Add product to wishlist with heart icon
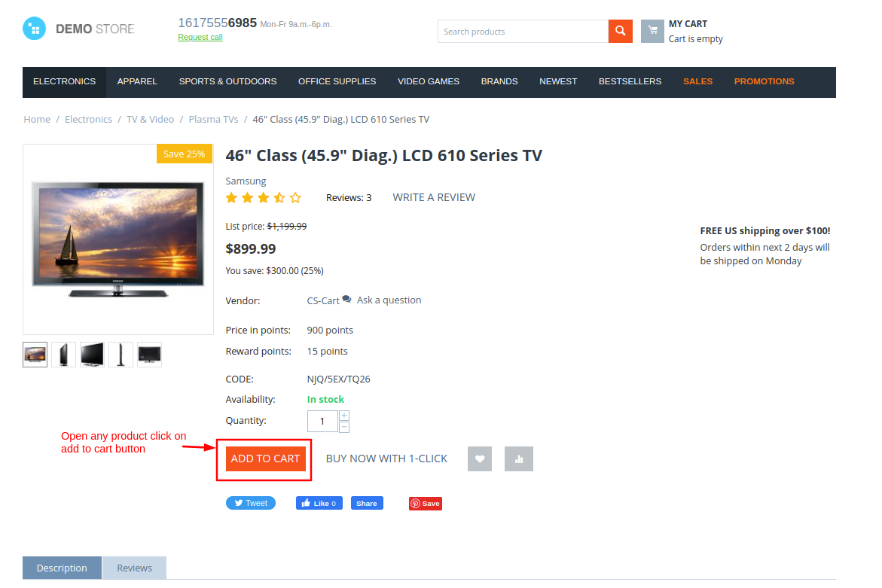Screen dimensions: 882x588 479,459
